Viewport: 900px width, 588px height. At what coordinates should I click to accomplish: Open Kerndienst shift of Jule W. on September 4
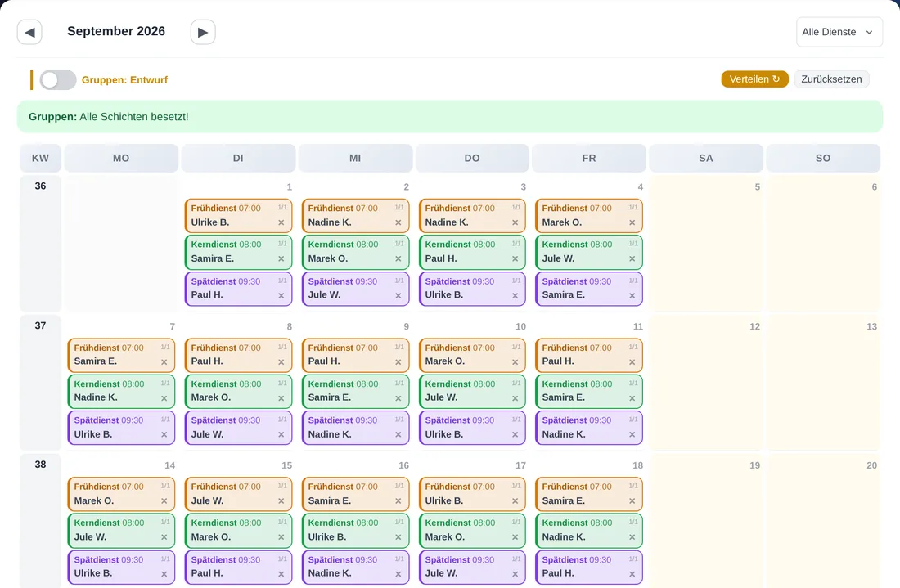coord(589,252)
